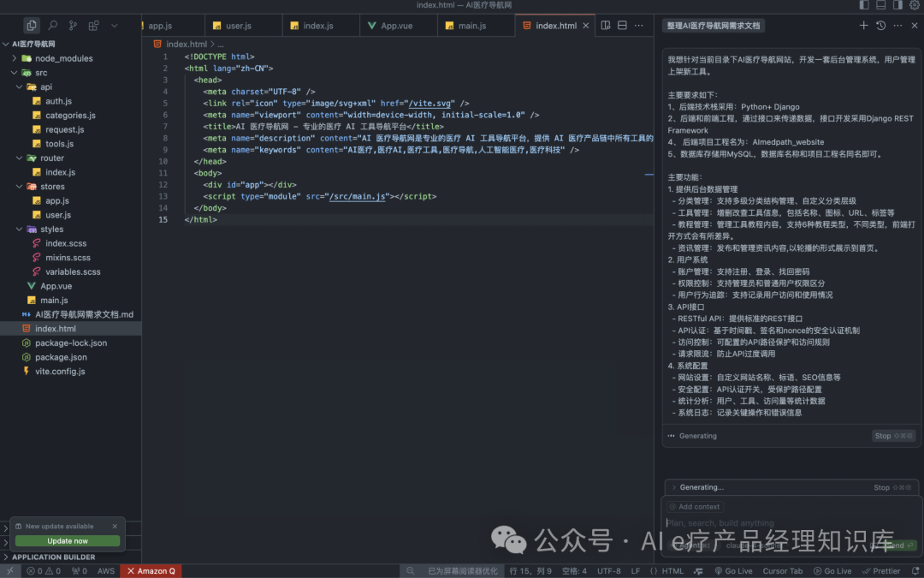Collapse the src folder
The image size is (924, 578).
pos(15,73)
